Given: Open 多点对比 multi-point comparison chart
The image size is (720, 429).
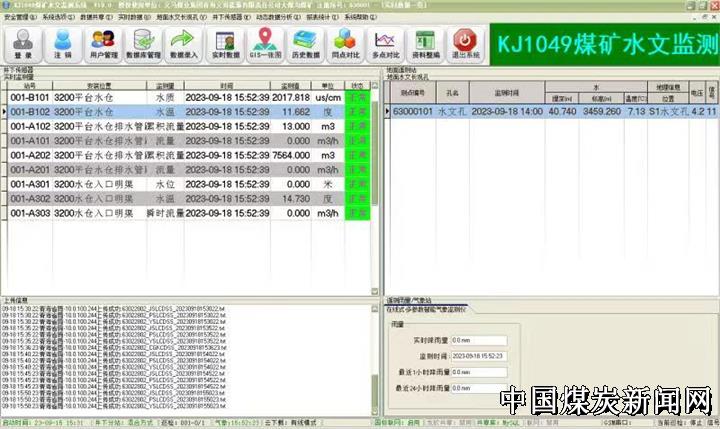Looking at the screenshot, I should (386, 45).
